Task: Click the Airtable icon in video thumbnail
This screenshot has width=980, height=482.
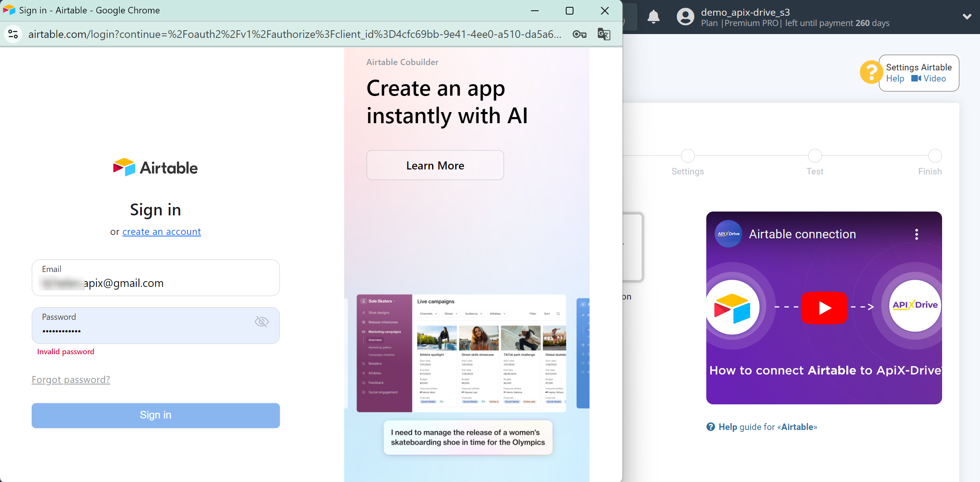Action: 732,308
